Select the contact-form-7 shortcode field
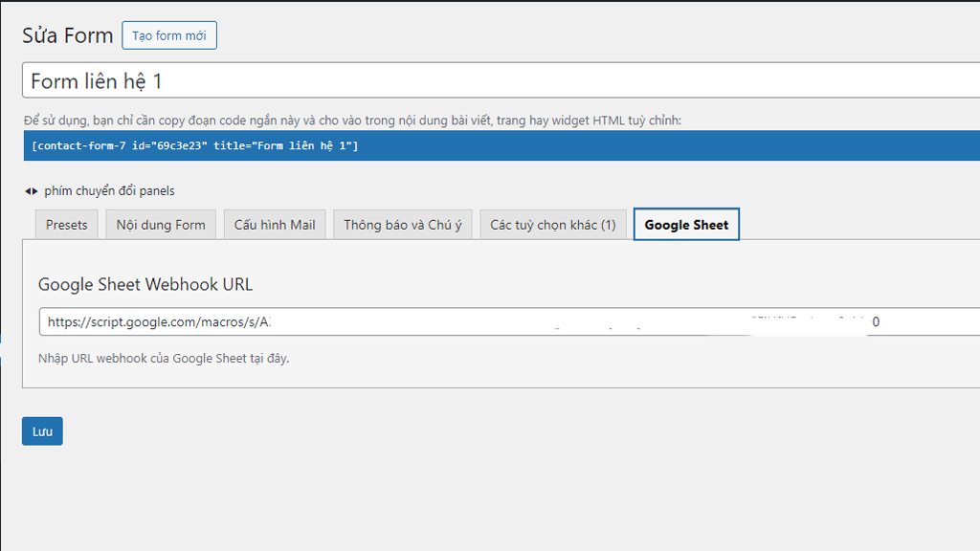Viewport: 980px width, 551px height. coord(501,145)
